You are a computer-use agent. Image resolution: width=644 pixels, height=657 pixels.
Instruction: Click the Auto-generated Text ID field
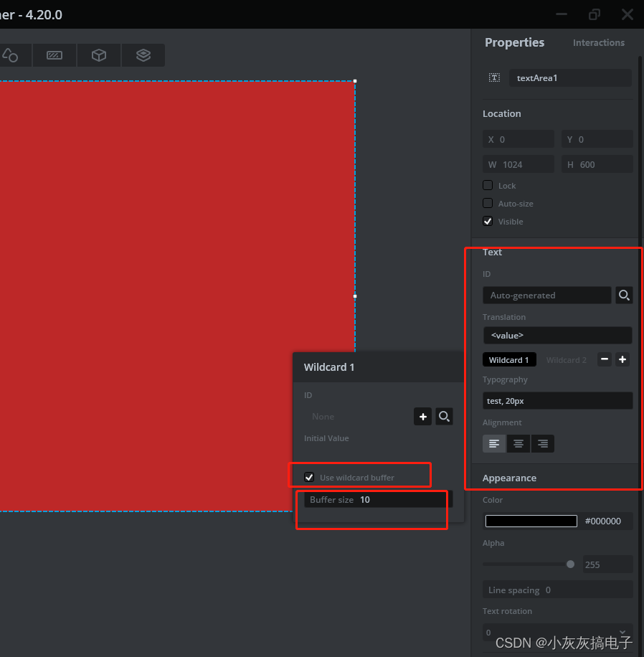click(547, 296)
